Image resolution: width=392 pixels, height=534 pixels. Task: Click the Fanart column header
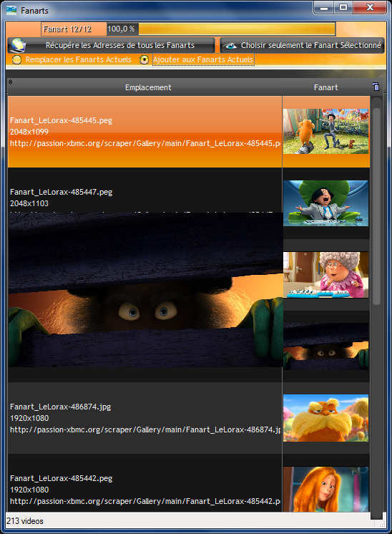click(325, 87)
